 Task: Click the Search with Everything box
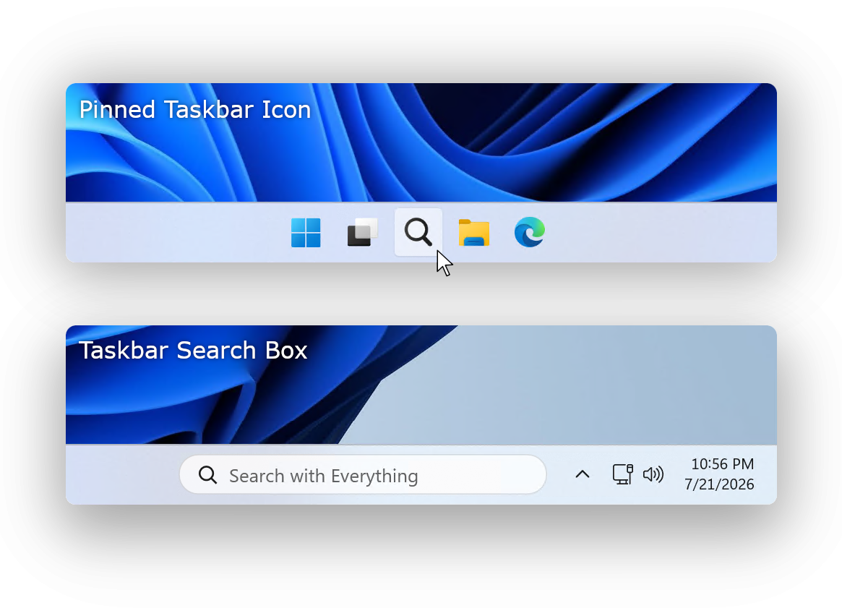pyautogui.click(x=363, y=475)
